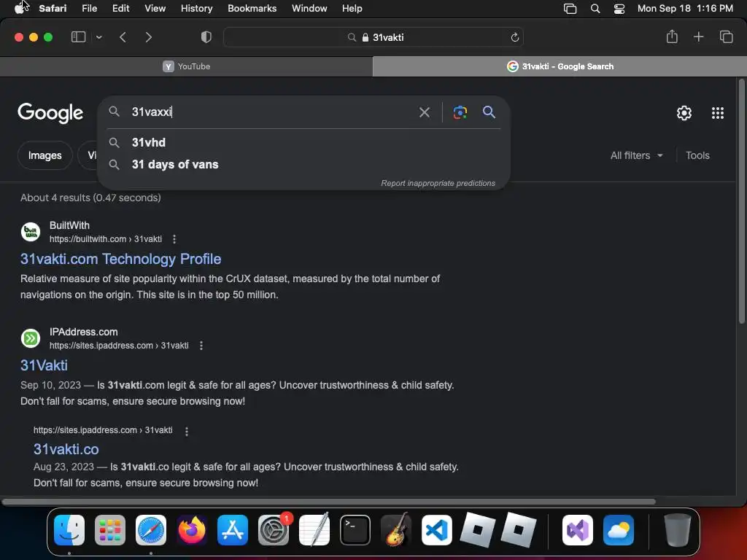Click the date and time in menu bar
The height and width of the screenshot is (560, 747).
point(685,8)
